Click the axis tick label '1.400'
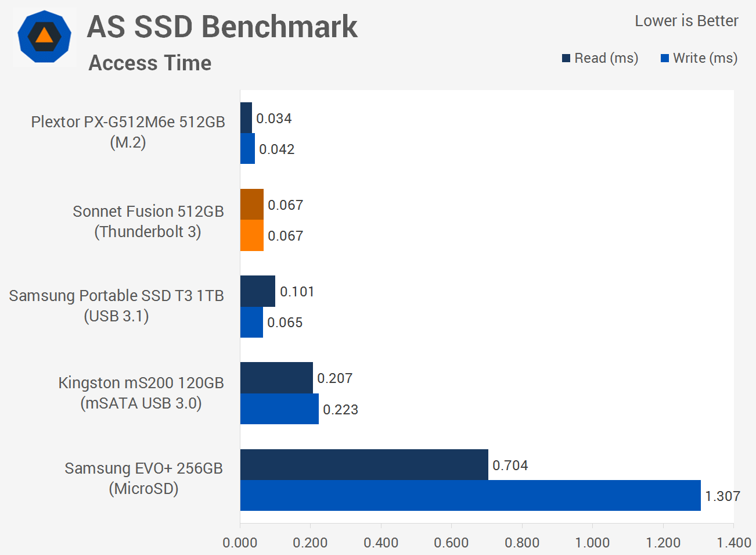Image resolution: width=756 pixels, height=555 pixels. click(x=734, y=543)
